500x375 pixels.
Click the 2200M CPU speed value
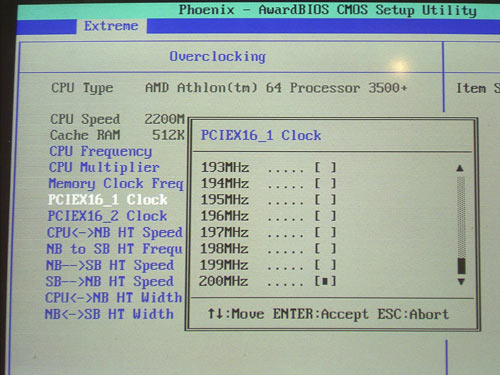coord(164,119)
